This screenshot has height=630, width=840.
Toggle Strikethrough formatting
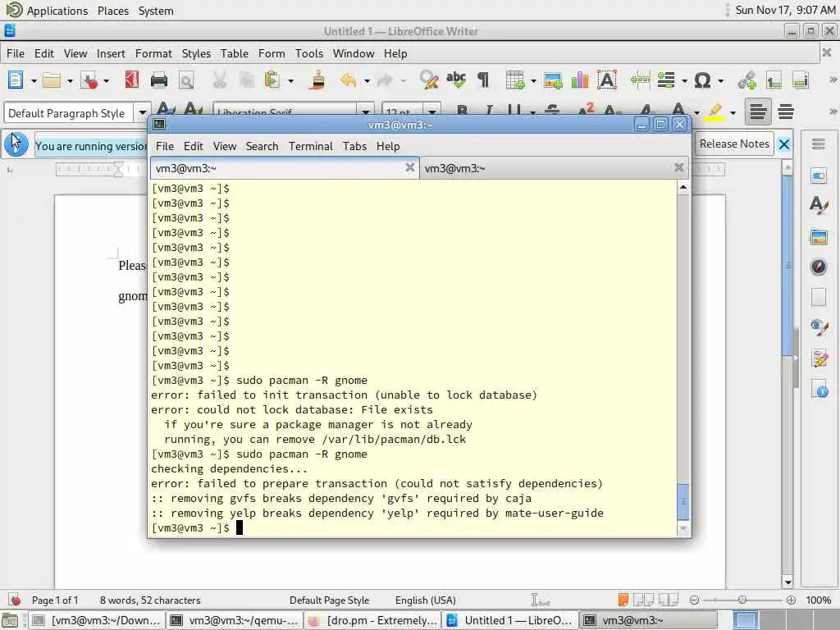point(552,111)
